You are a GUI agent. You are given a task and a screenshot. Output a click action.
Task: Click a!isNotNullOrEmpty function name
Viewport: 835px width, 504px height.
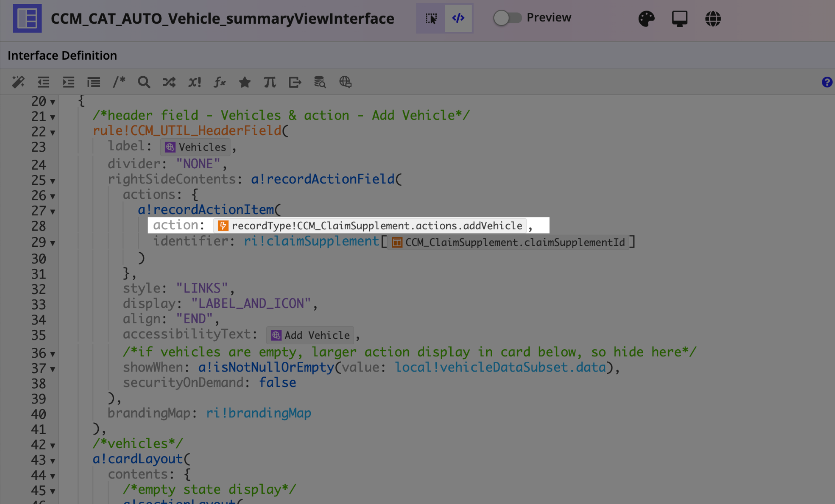266,367
